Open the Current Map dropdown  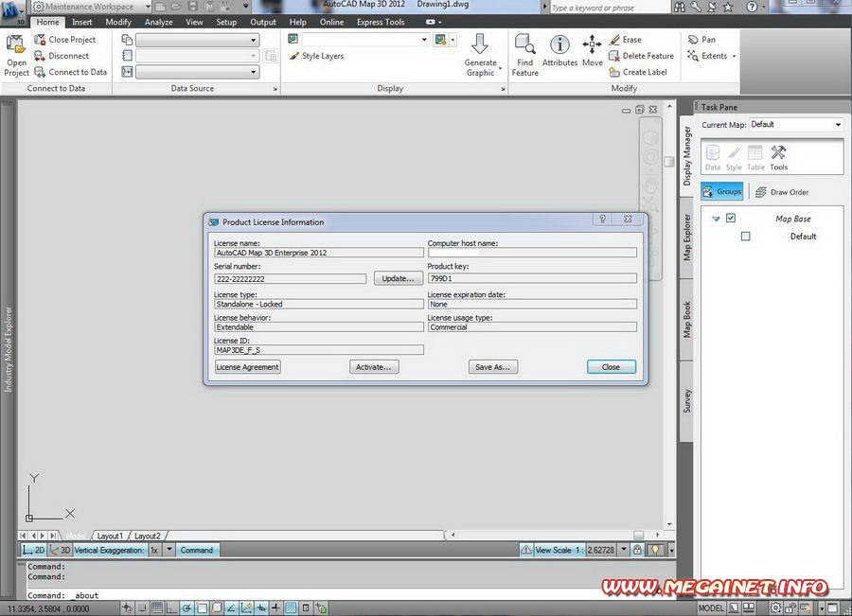coord(796,124)
